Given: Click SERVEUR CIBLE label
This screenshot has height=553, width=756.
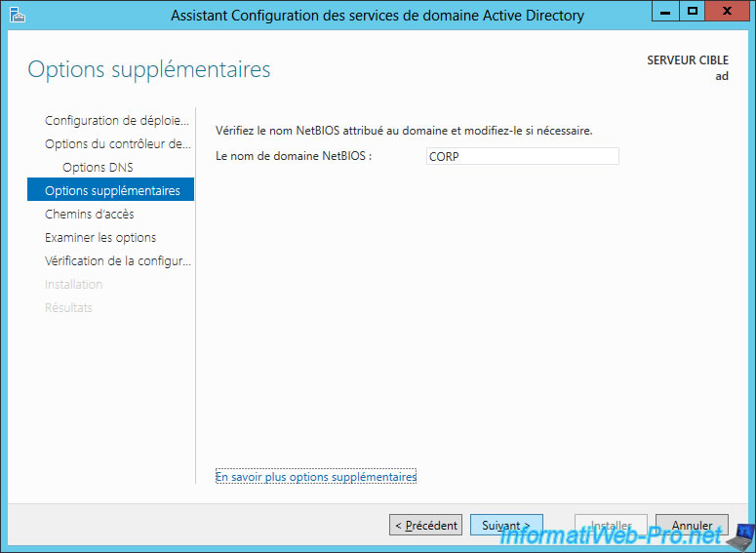Looking at the screenshot, I should [688, 60].
